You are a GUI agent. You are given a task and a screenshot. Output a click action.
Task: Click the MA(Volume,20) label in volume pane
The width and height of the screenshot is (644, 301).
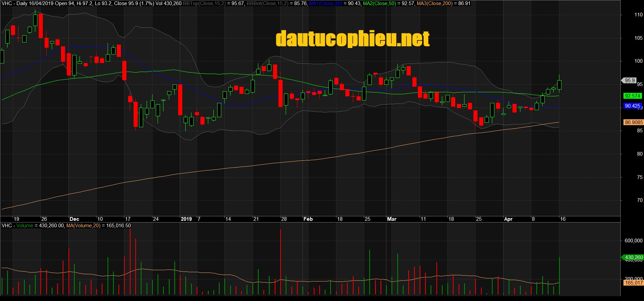point(83,226)
